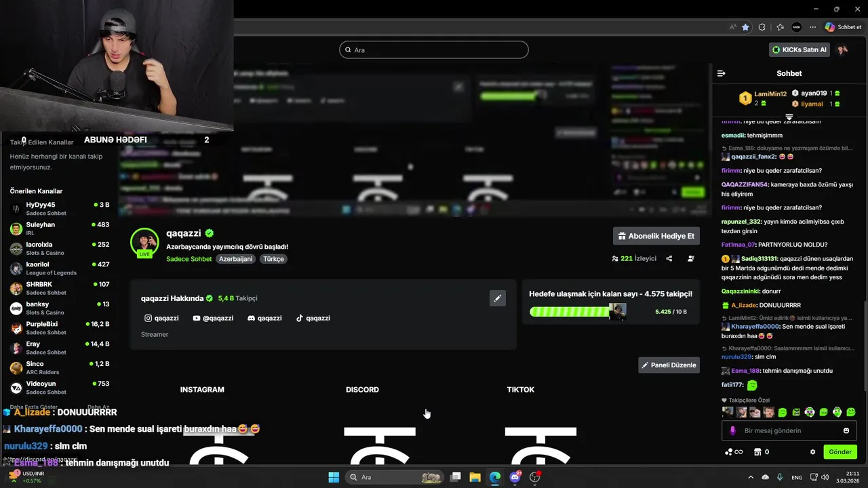Open the ENG language indicator
Screen dimensions: 868x488
click(x=797, y=477)
